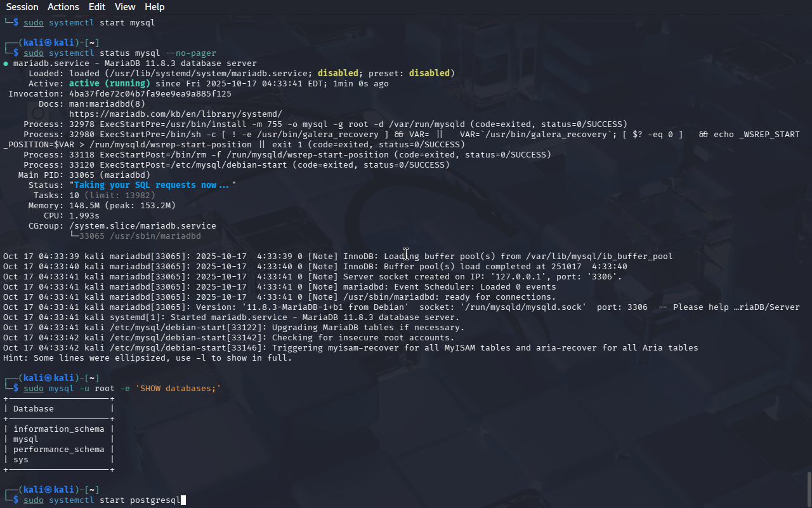Viewport: 812px width, 508px height.
Task: Open the Edit menu
Action: [x=97, y=7]
